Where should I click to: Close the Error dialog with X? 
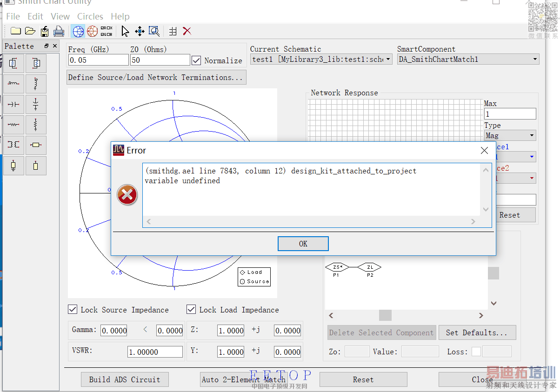484,151
